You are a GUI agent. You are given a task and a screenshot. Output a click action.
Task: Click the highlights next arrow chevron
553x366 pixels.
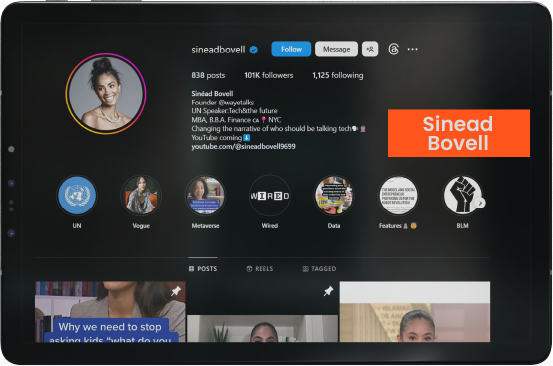pos(480,203)
